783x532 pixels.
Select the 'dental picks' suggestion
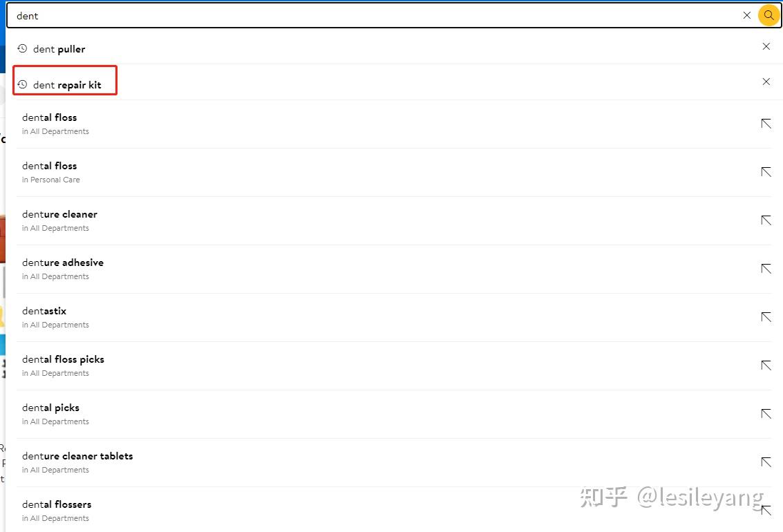point(50,408)
